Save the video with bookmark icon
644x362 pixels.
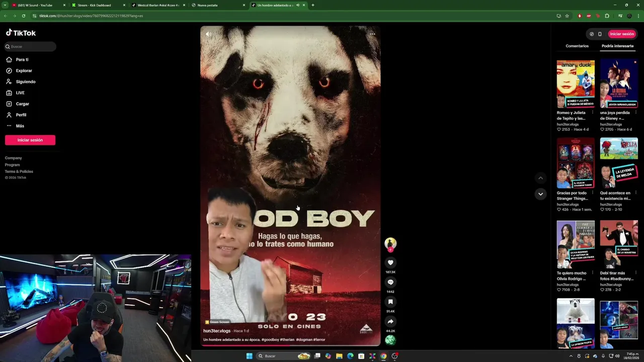[x=390, y=302]
